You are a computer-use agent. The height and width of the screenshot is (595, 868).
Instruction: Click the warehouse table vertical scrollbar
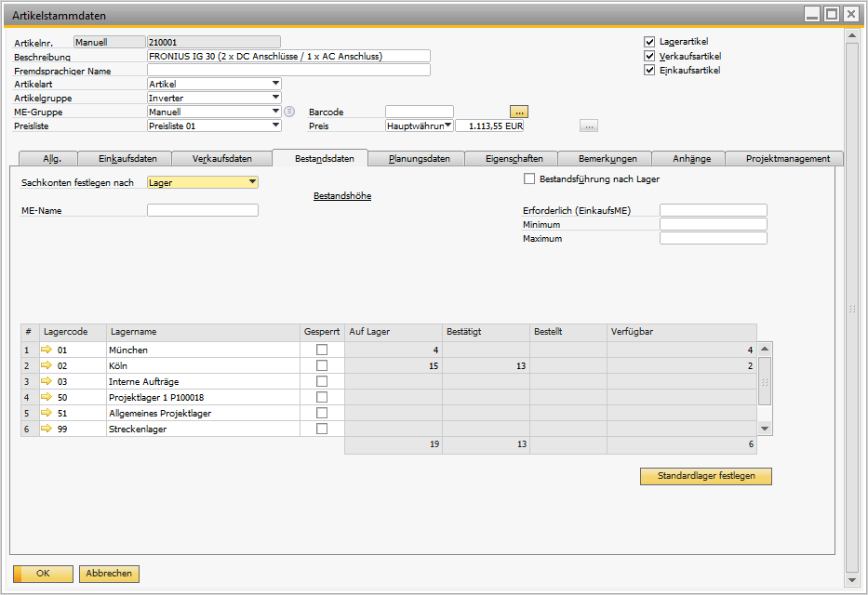point(765,381)
